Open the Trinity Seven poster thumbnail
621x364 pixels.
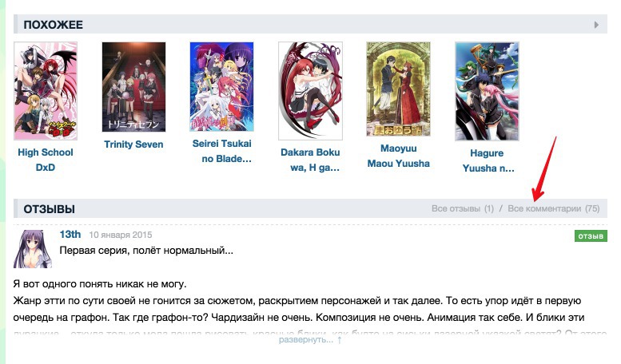133,87
